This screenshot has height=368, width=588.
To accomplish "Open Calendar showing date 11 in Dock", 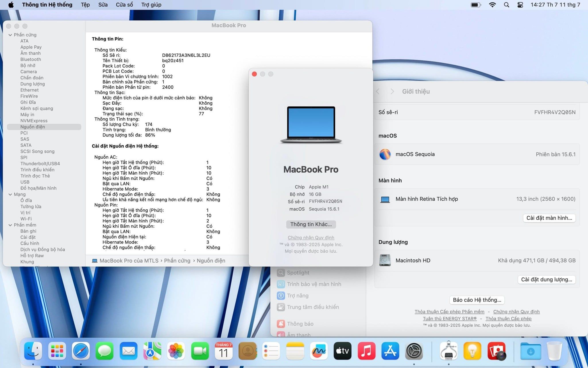I will (x=224, y=351).
